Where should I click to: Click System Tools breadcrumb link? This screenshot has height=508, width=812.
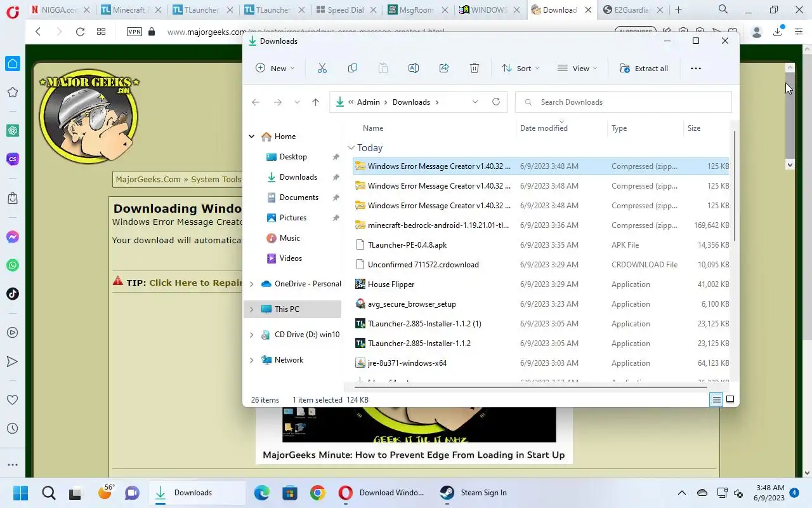coord(216,179)
